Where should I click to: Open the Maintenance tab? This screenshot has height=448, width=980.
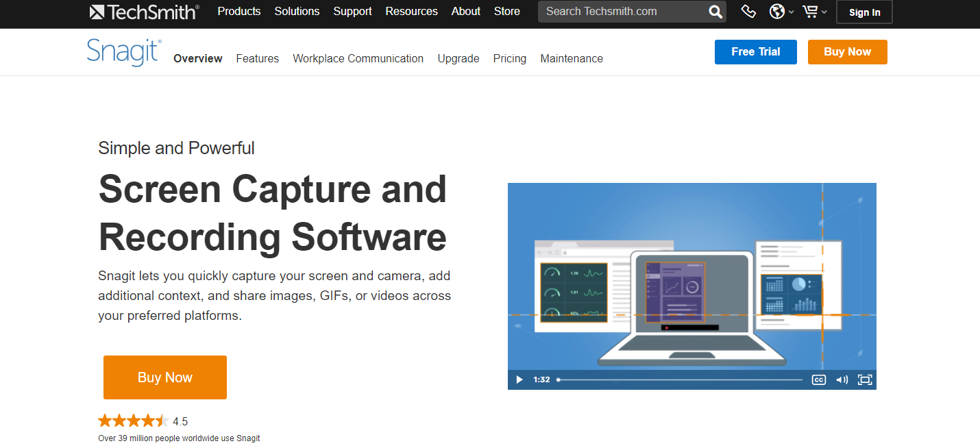point(572,59)
